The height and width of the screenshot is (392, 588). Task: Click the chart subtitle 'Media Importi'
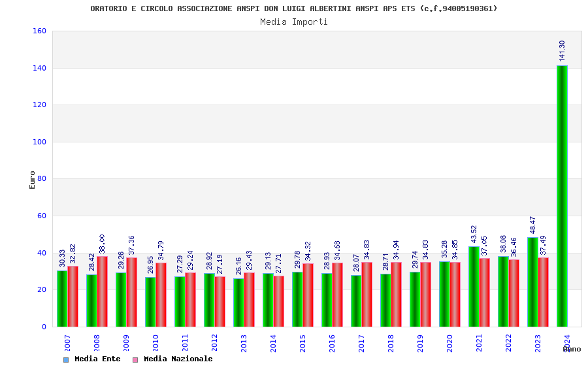pos(294,22)
